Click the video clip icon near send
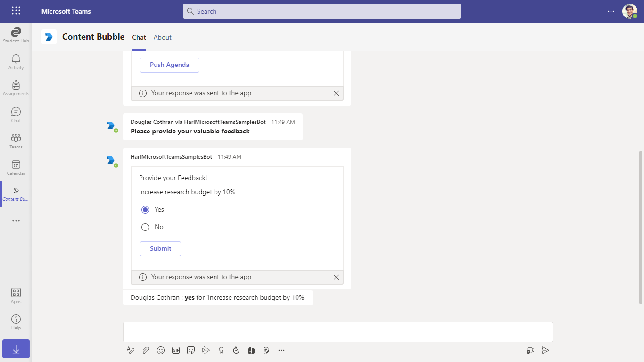This screenshot has width=644, height=362. (x=530, y=350)
